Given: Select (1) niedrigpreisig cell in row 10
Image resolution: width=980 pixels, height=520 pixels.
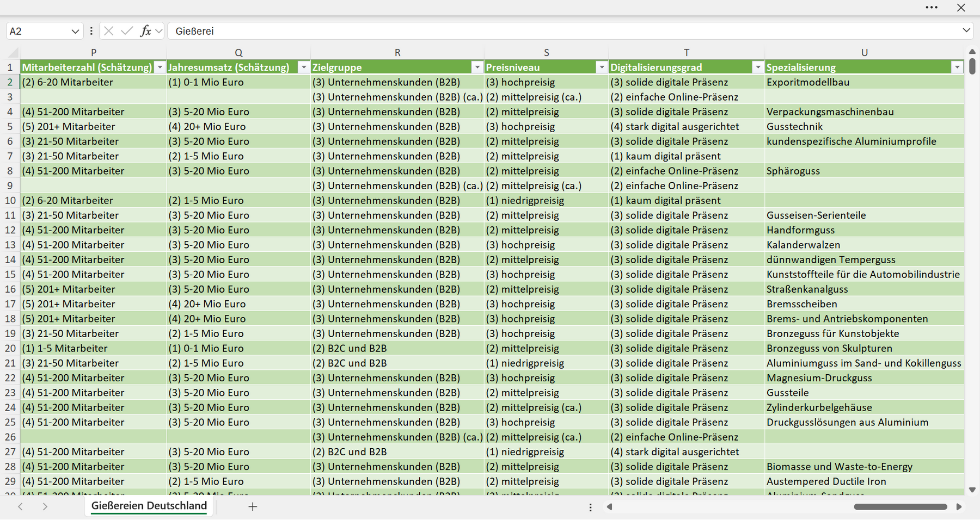Looking at the screenshot, I should click(x=547, y=201).
